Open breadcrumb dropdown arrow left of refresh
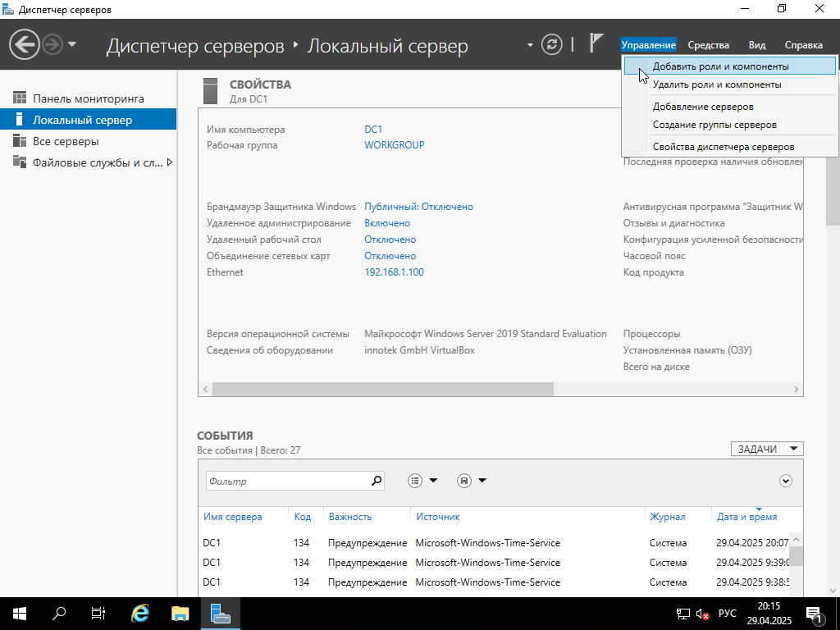 click(x=530, y=45)
